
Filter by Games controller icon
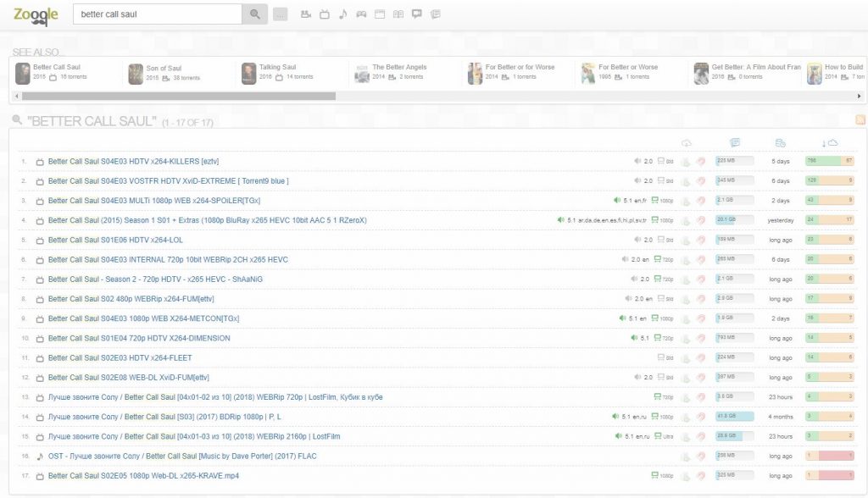pos(361,14)
